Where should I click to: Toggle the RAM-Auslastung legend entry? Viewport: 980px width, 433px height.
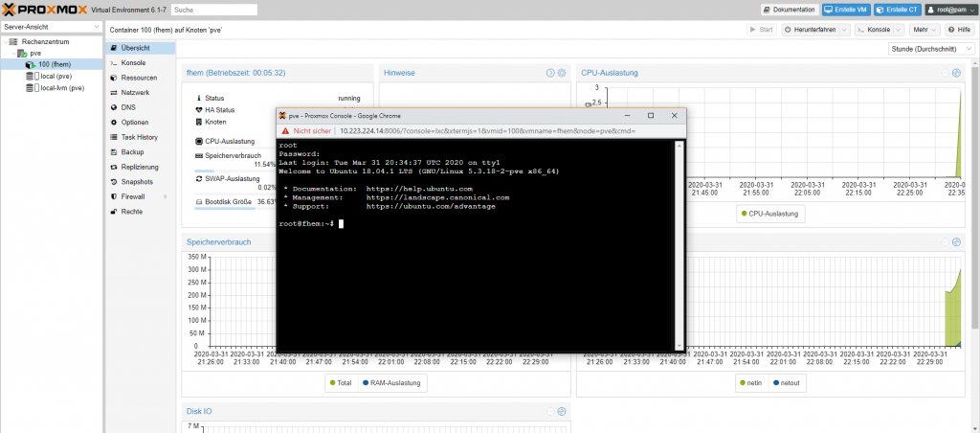pyautogui.click(x=391, y=383)
